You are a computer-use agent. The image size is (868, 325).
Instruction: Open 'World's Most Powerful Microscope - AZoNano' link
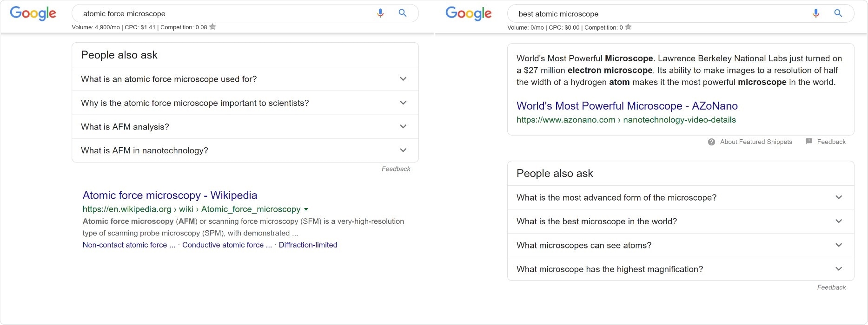tap(627, 106)
